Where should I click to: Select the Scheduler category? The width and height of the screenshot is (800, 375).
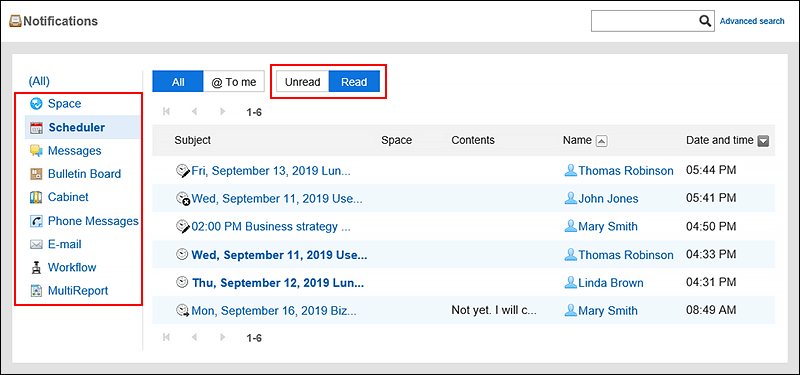[77, 128]
